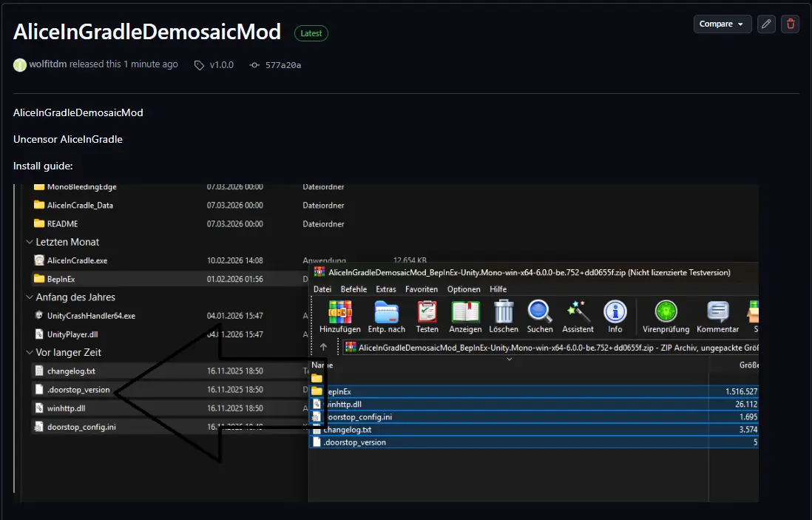The image size is (812, 520).
Task: Delete the release with the red trash icon
Action: tap(791, 24)
